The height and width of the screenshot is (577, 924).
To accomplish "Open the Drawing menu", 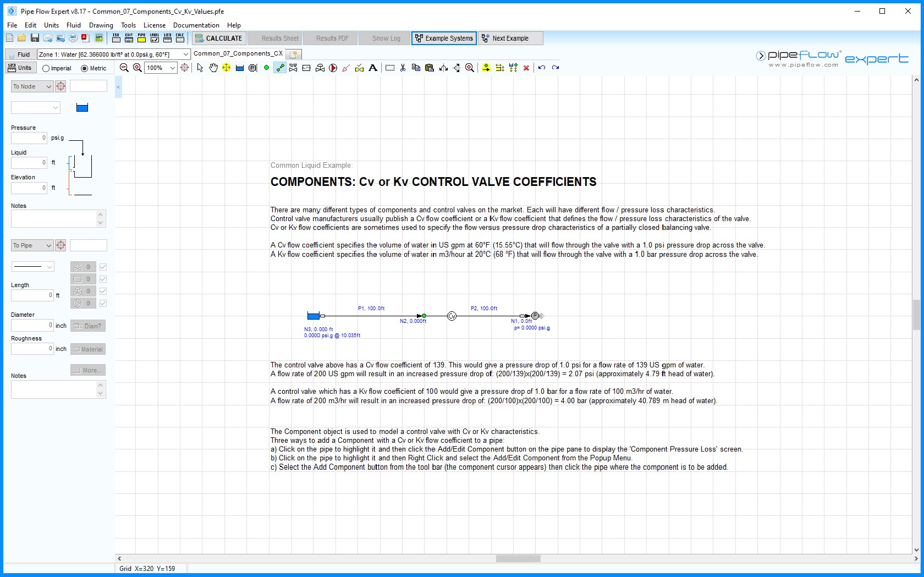I will [x=101, y=25].
